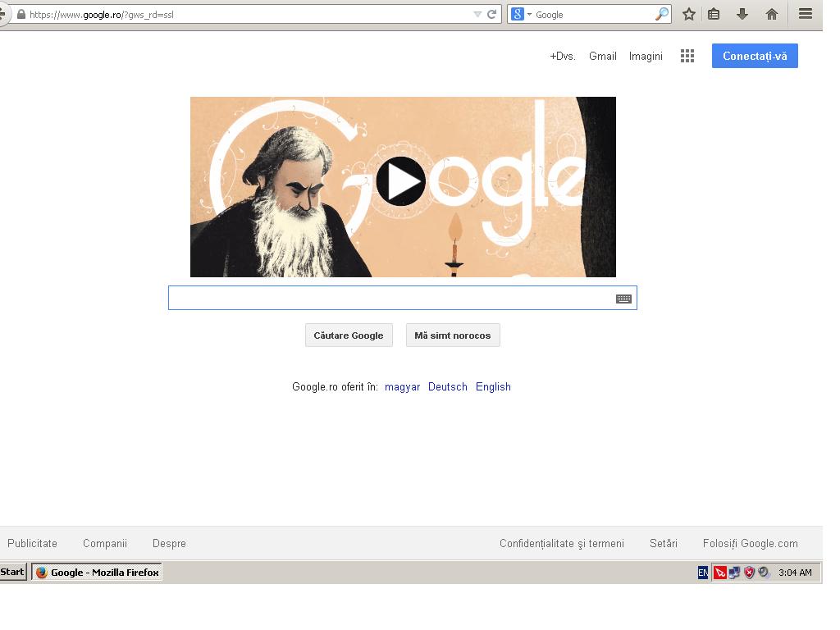The image size is (840, 630).
Task: Open the downloads arrow icon
Action: (x=742, y=15)
